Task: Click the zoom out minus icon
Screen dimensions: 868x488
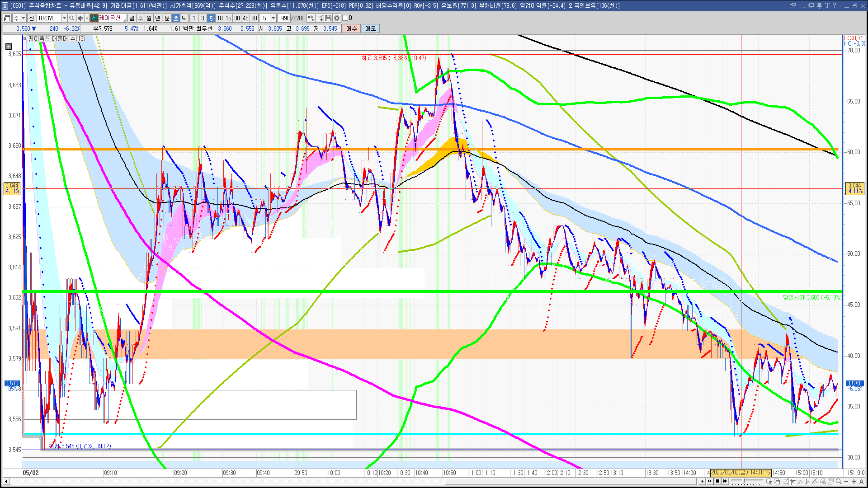Action: [x=846, y=482]
